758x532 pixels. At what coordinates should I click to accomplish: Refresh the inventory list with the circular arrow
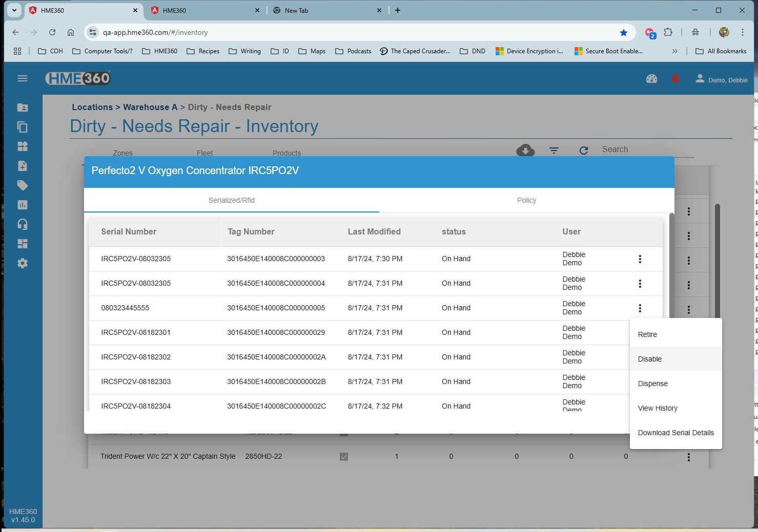[583, 151]
